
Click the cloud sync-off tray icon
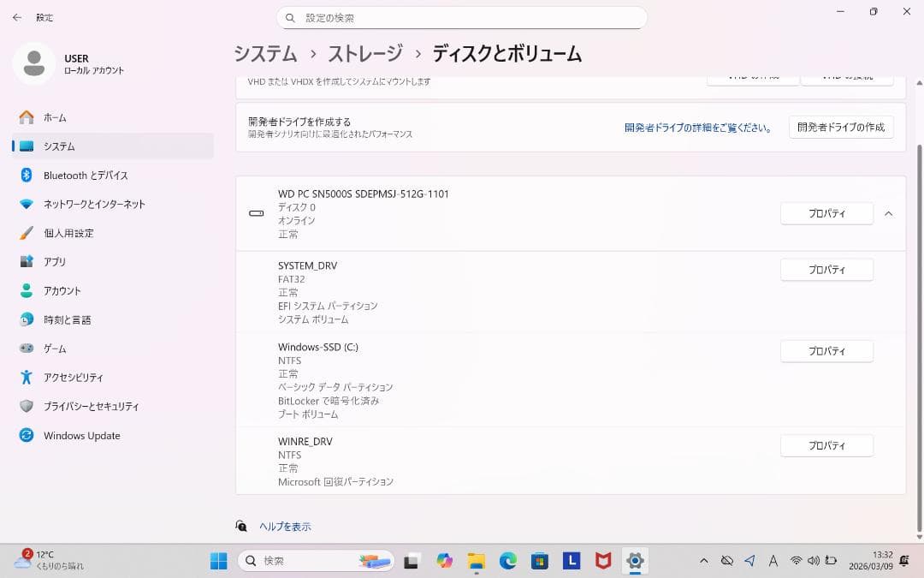click(727, 561)
